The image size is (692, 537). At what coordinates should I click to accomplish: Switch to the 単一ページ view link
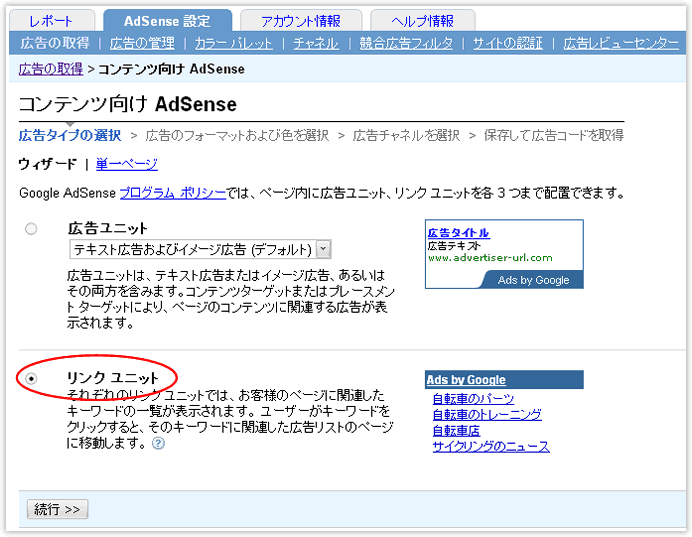tap(126, 164)
